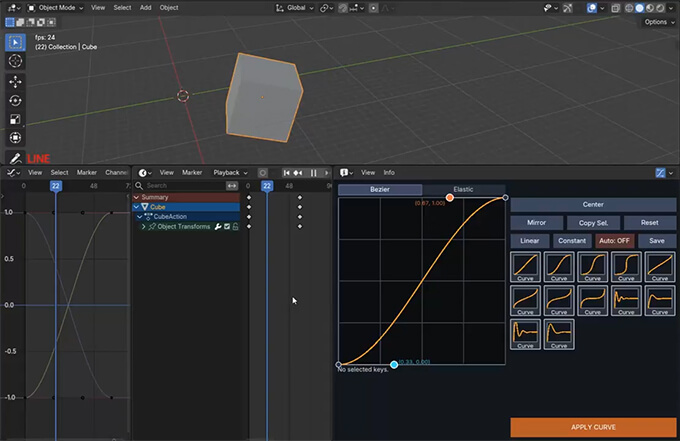Activate the Select Box tool
The image size is (680, 441).
pos(15,42)
